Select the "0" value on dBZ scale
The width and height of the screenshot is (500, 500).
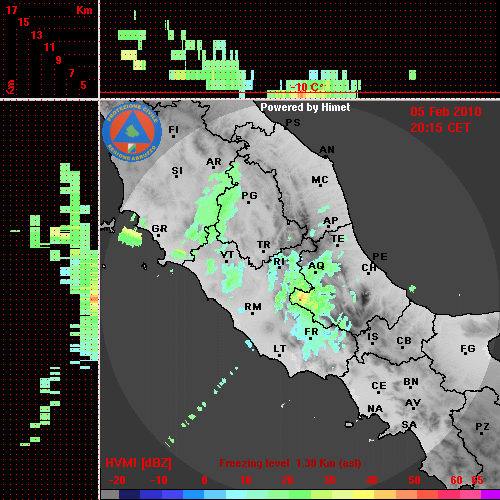click(205, 480)
